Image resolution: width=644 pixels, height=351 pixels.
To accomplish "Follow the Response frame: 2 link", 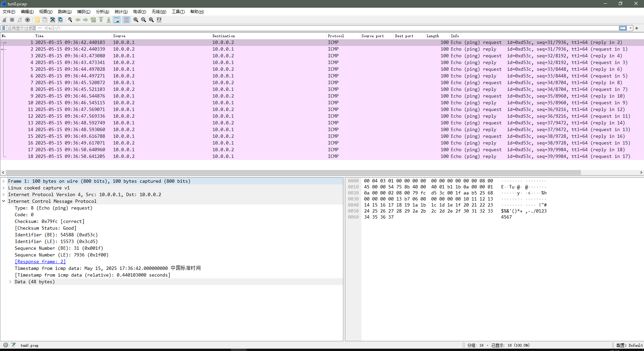I will click(x=40, y=261).
